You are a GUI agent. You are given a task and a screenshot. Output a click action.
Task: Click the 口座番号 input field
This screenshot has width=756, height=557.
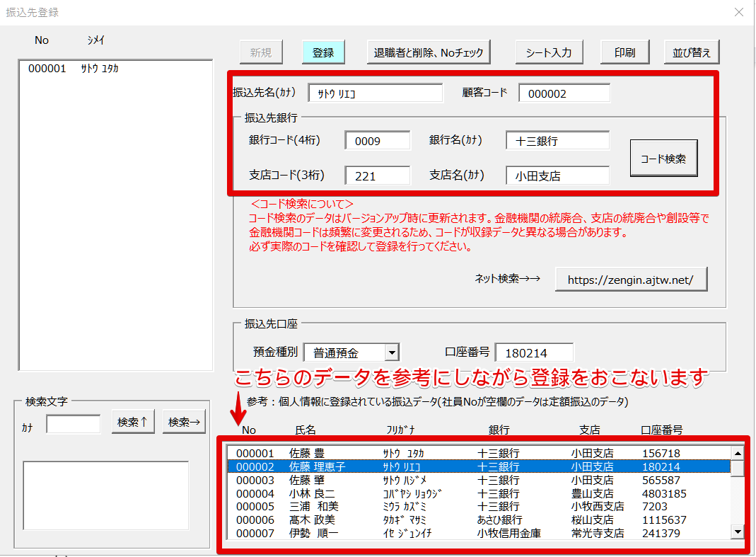tap(534, 352)
